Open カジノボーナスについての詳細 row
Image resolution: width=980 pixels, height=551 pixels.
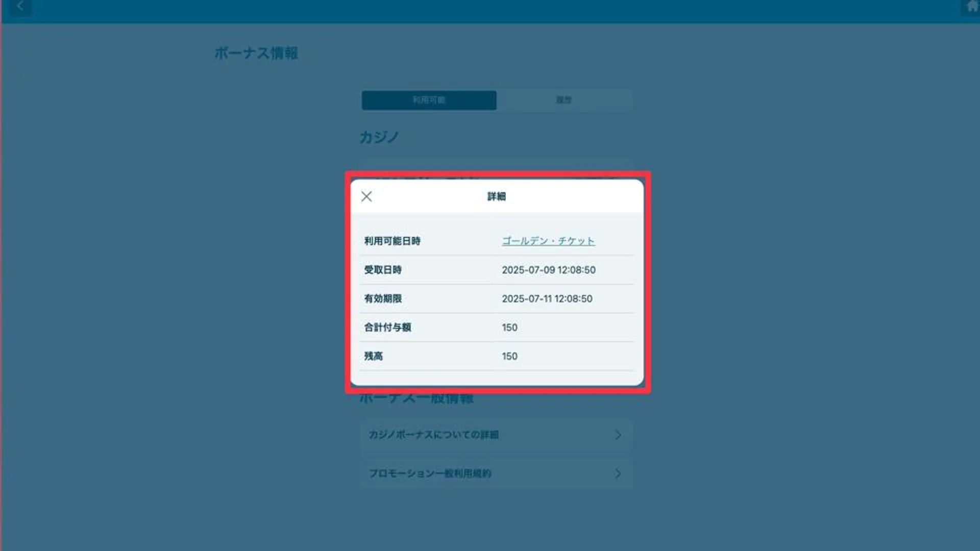click(496, 435)
